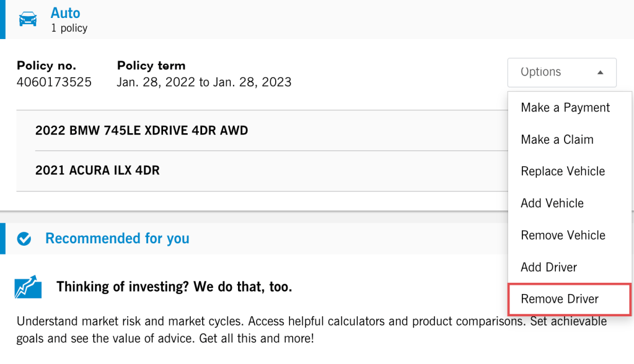This screenshot has width=634, height=364.
Task: Click the policy term dates text
Action: click(x=205, y=81)
